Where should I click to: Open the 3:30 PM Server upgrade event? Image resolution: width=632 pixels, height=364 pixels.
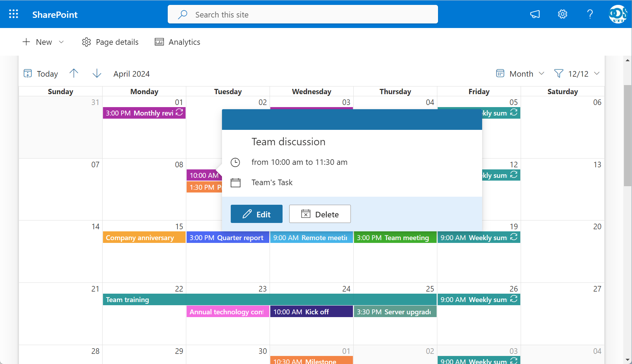[395, 311]
